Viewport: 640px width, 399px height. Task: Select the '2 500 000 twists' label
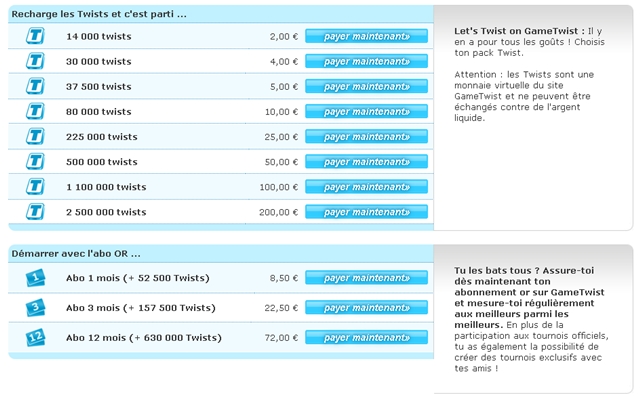[x=106, y=212]
